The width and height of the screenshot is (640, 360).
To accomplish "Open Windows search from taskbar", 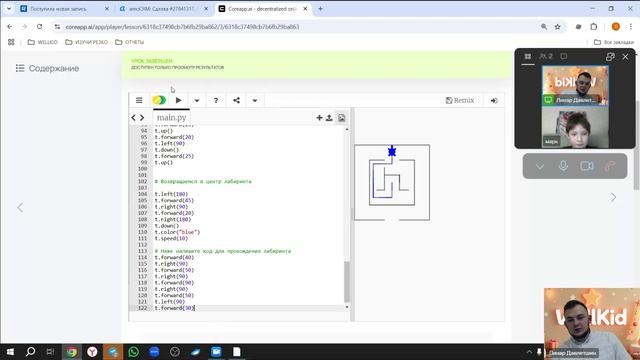I will tap(30, 352).
